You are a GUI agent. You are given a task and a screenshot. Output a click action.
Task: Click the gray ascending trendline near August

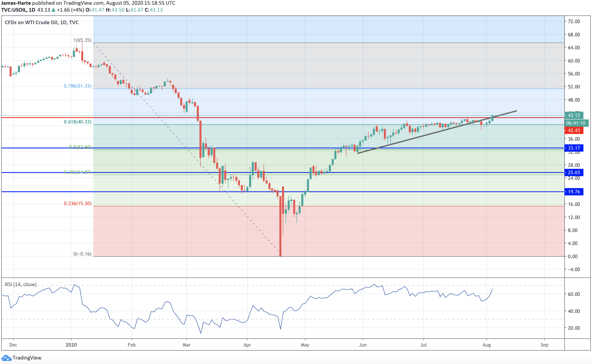(x=506, y=113)
